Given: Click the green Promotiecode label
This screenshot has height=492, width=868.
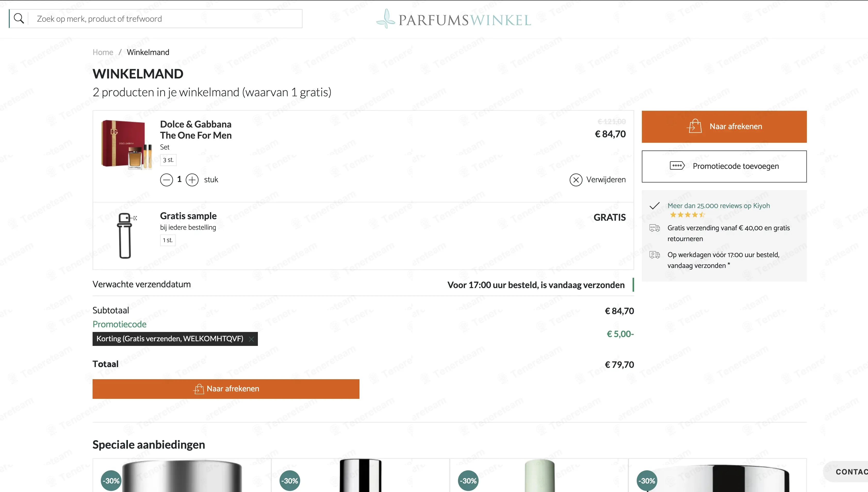Looking at the screenshot, I should 119,324.
